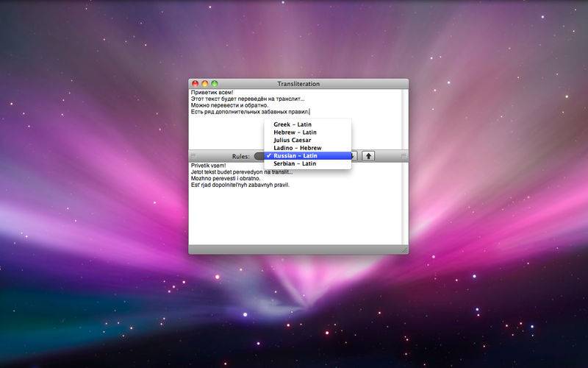Click the down arrow button beside the menu
The height and width of the screenshot is (368, 588).
click(x=354, y=156)
